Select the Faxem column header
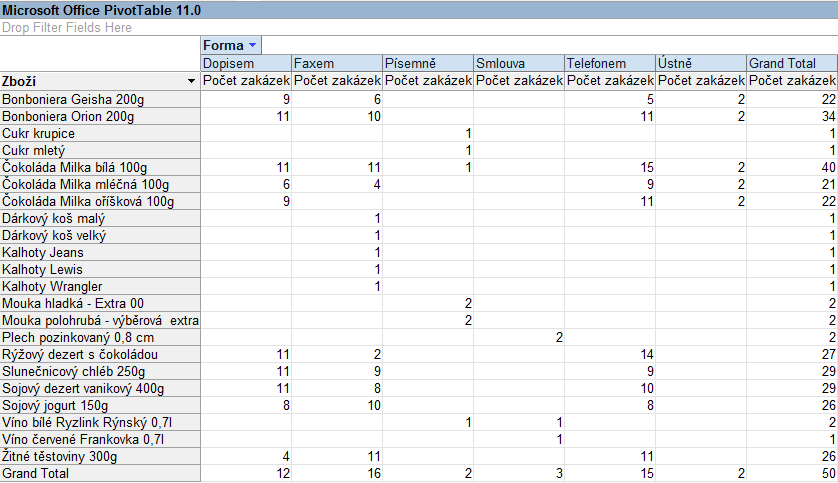Viewport: 838px width, 483px height. tap(337, 63)
